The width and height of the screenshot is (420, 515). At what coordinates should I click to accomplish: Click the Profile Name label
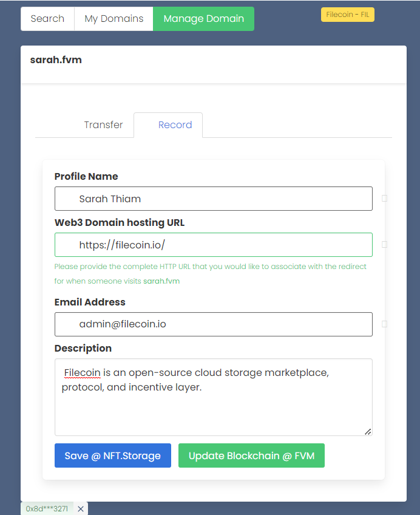[86, 176]
